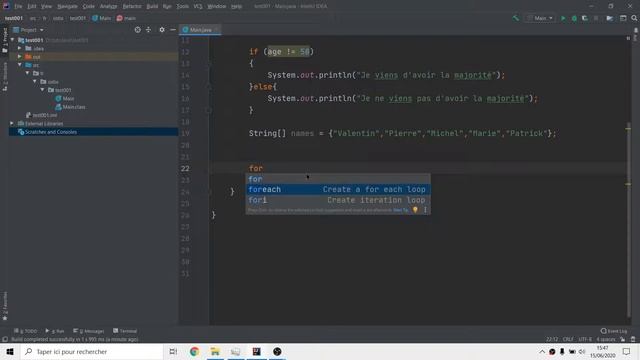Open the Select Run Debug Configuration dropdown

pyautogui.click(x=540, y=18)
